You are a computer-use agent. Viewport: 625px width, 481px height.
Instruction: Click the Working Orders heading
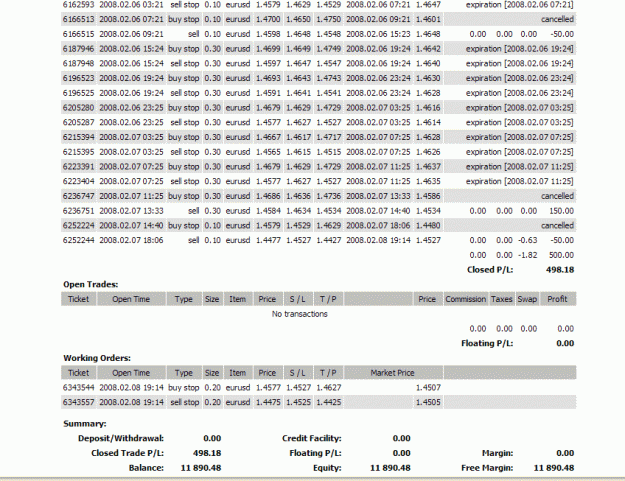pos(97,358)
